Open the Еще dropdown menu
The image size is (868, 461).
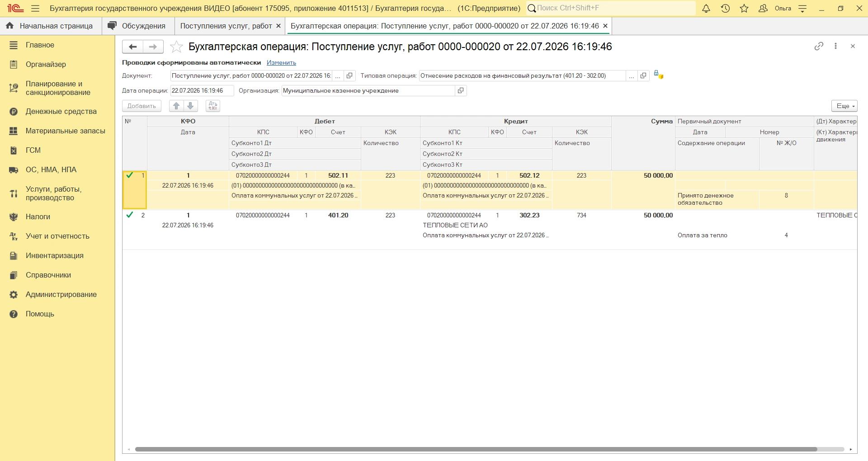pos(844,106)
